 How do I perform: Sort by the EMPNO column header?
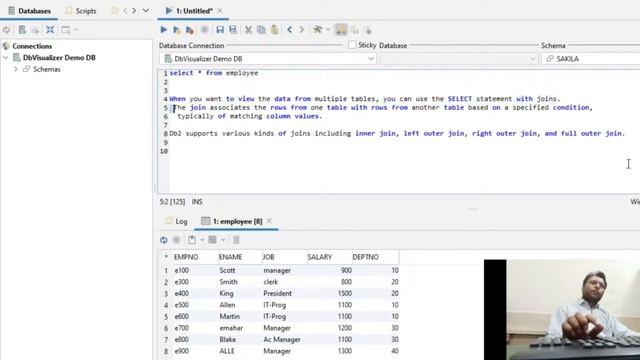tap(196, 257)
